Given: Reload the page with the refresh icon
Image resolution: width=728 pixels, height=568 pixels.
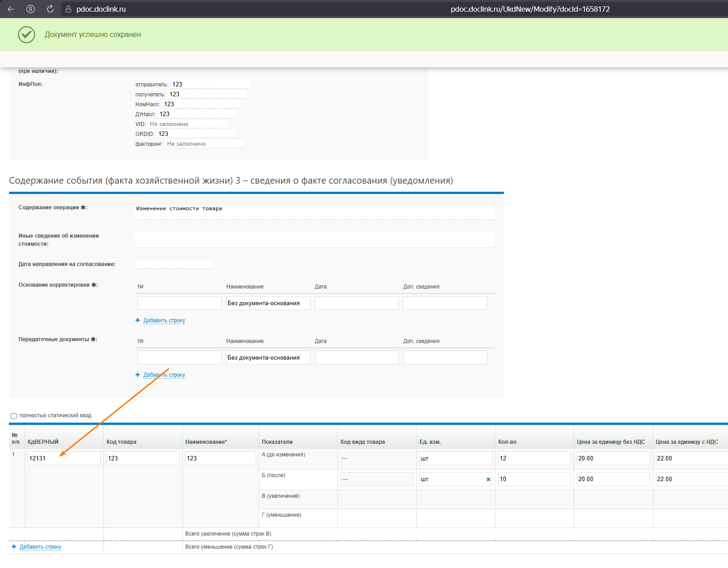Looking at the screenshot, I should point(50,9).
